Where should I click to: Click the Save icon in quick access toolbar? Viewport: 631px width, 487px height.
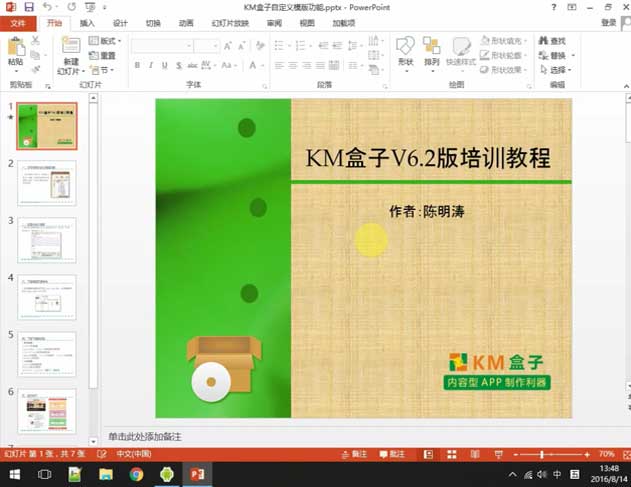point(29,7)
